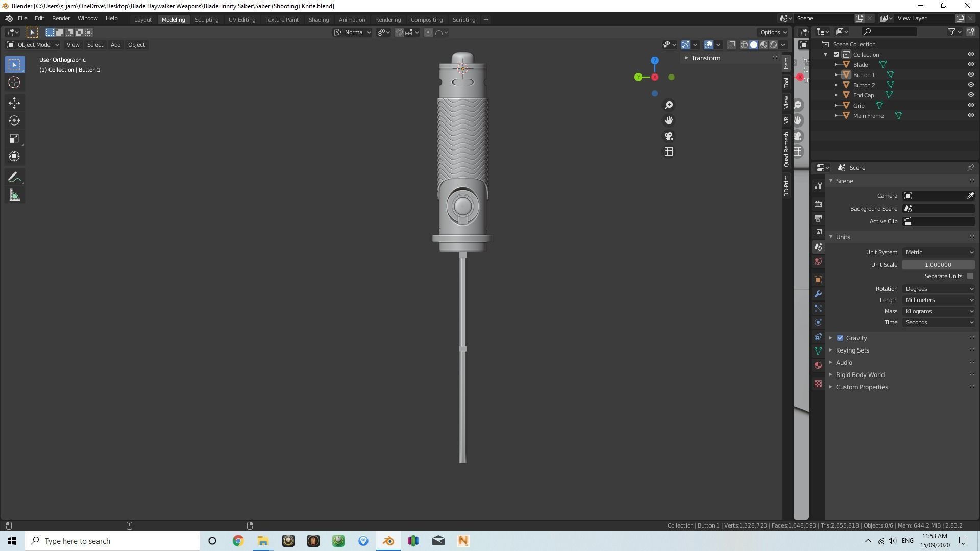Open Chrome from the Windows taskbar

[x=238, y=541]
